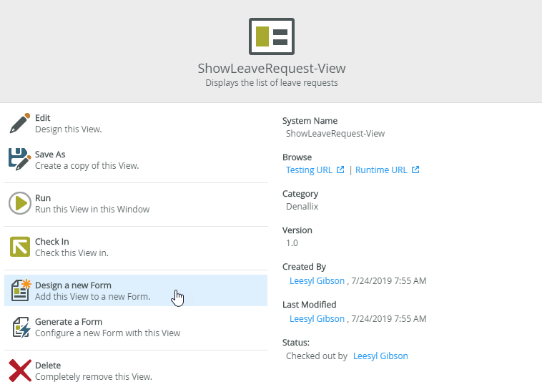Click the pencil Edit icon
Screen dimensions: 542x392
(x=20, y=123)
